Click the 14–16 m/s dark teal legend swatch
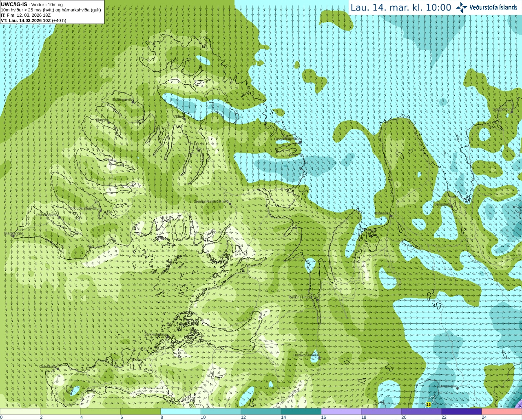 (301, 411)
